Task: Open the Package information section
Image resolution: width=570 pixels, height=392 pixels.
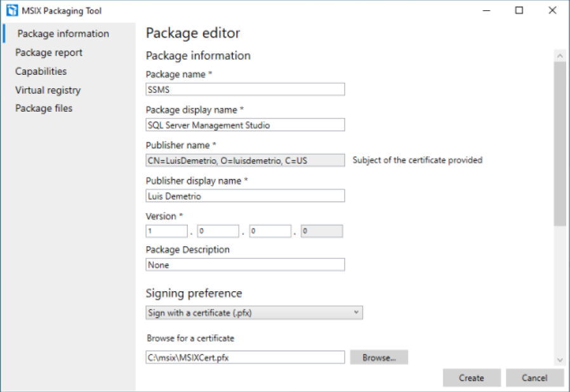Action: click(63, 34)
